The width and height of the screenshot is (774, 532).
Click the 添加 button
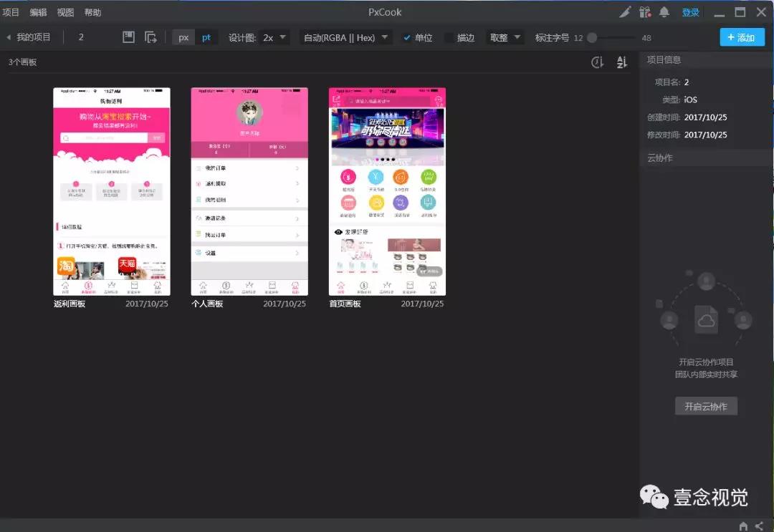tap(742, 38)
